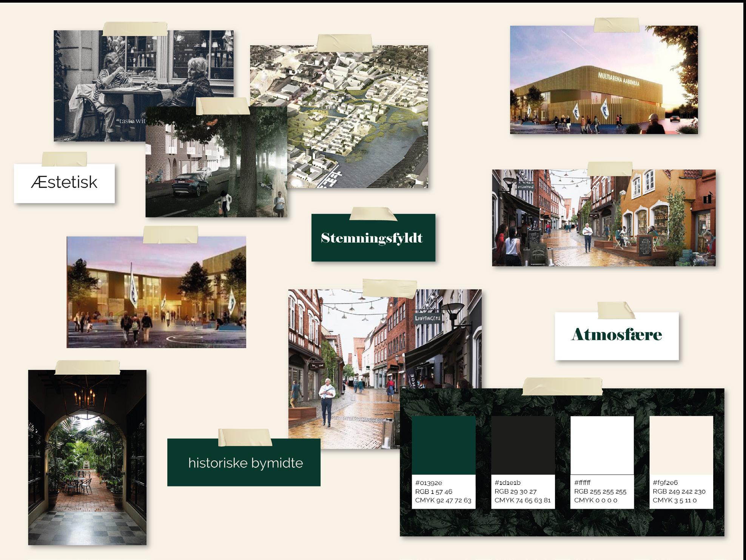Image resolution: width=746 pixels, height=560 pixels.
Task: Select the arched palm courtyard photo
Action: point(87,457)
